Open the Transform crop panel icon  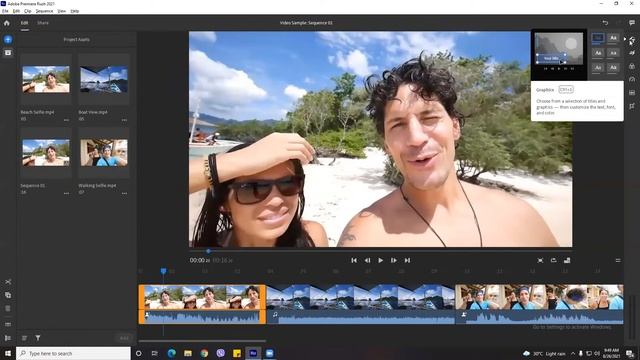point(632,106)
